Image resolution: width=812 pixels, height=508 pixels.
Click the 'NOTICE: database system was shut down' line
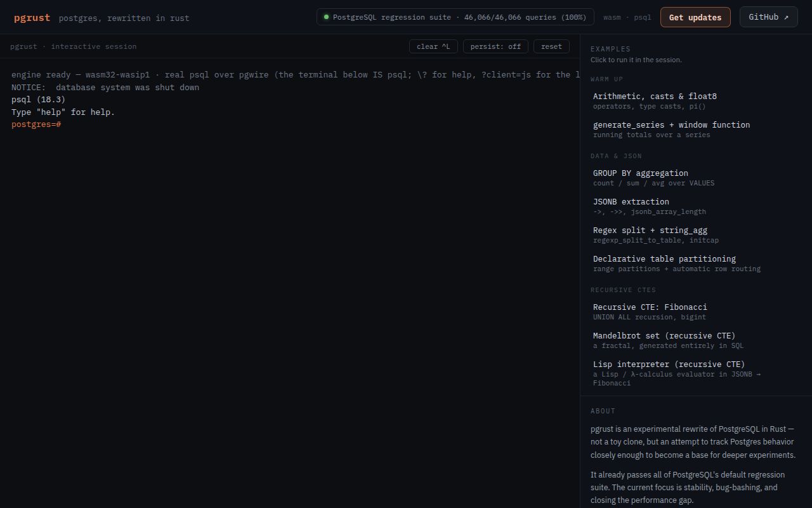[105, 88]
